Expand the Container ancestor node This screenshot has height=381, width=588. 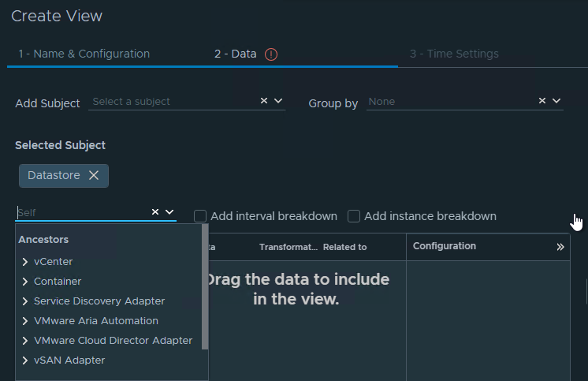(26, 282)
